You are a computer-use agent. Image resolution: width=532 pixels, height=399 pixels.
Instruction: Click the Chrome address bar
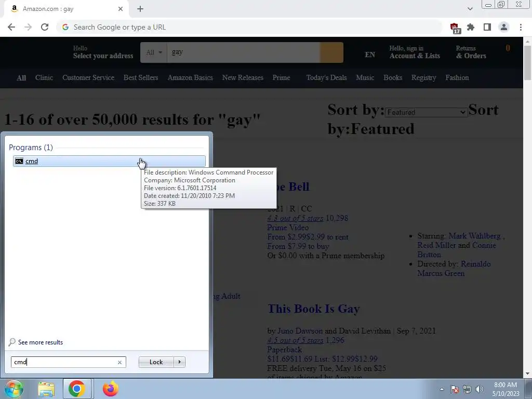coord(249,27)
